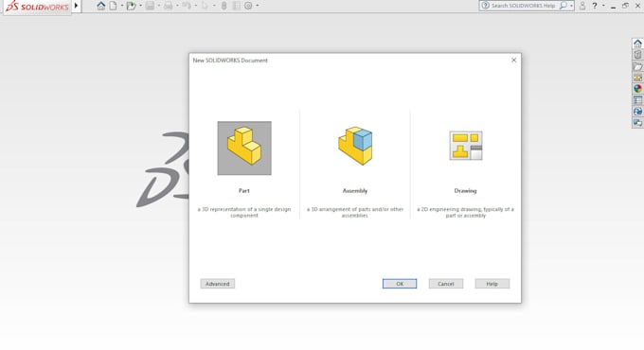Click the Undo icon in the toolbar
The width and height of the screenshot is (644, 350).
pos(187,6)
